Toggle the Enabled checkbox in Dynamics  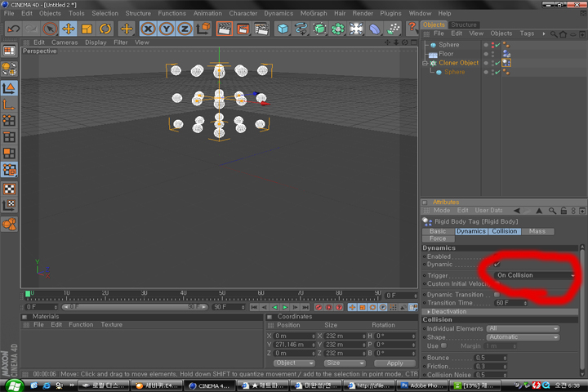pyautogui.click(x=497, y=256)
